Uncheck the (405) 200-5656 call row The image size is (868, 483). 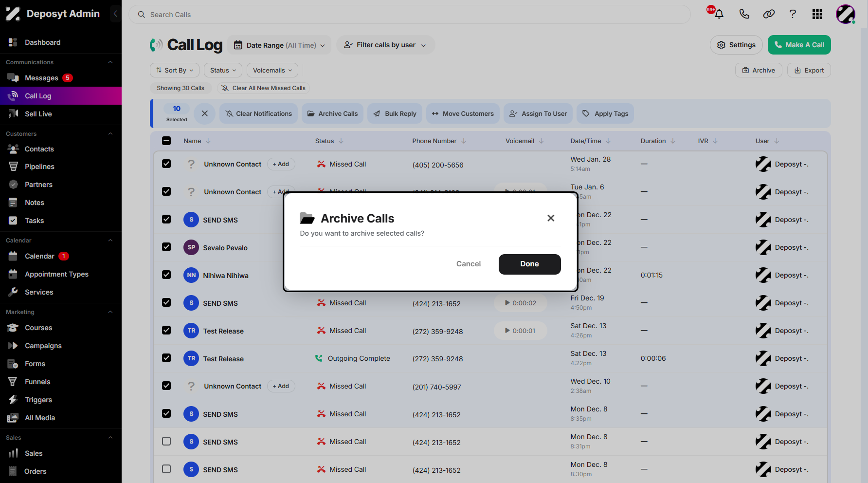click(166, 164)
